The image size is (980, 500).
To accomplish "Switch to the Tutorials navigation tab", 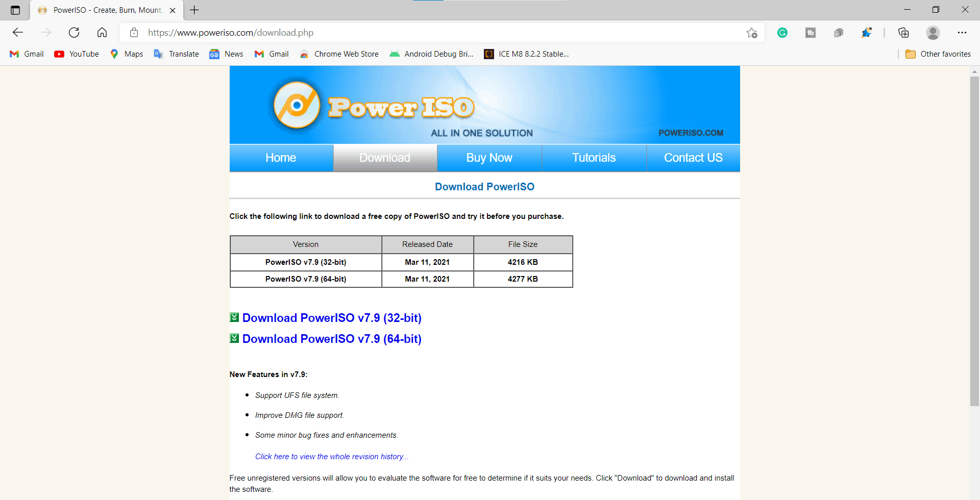I will pyautogui.click(x=594, y=158).
